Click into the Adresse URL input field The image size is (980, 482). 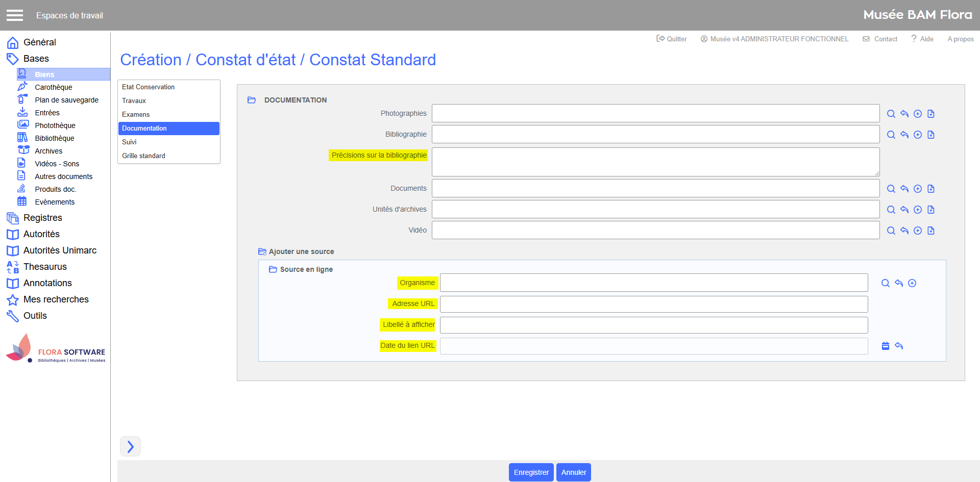653,304
